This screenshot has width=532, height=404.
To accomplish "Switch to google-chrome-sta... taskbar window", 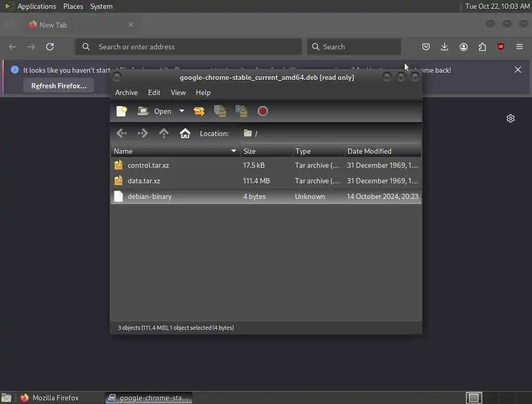I will tap(149, 398).
